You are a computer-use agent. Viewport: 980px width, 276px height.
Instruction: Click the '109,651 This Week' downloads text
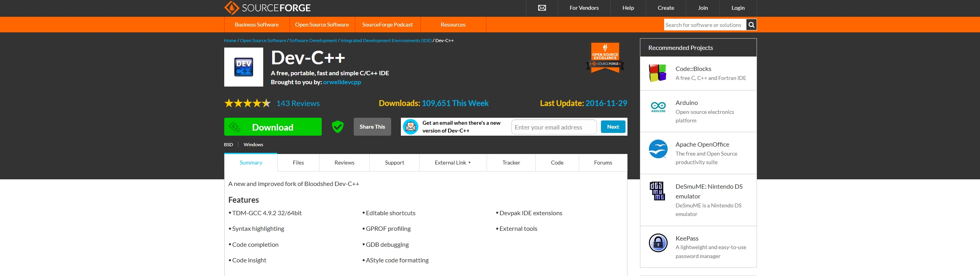click(x=455, y=103)
